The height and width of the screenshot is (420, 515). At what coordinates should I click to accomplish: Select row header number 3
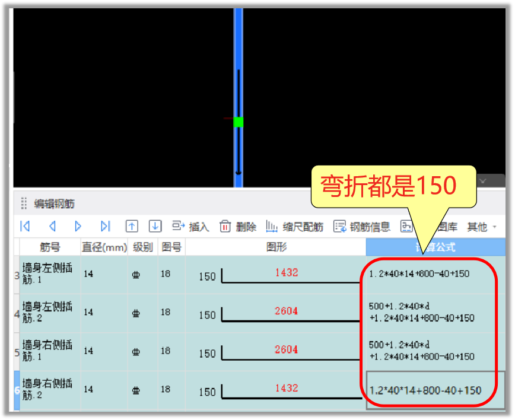point(17,275)
